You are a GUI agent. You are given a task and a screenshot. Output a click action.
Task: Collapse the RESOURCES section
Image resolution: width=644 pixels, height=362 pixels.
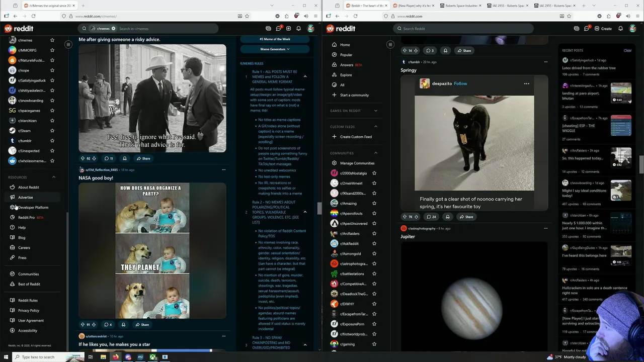tap(54, 177)
